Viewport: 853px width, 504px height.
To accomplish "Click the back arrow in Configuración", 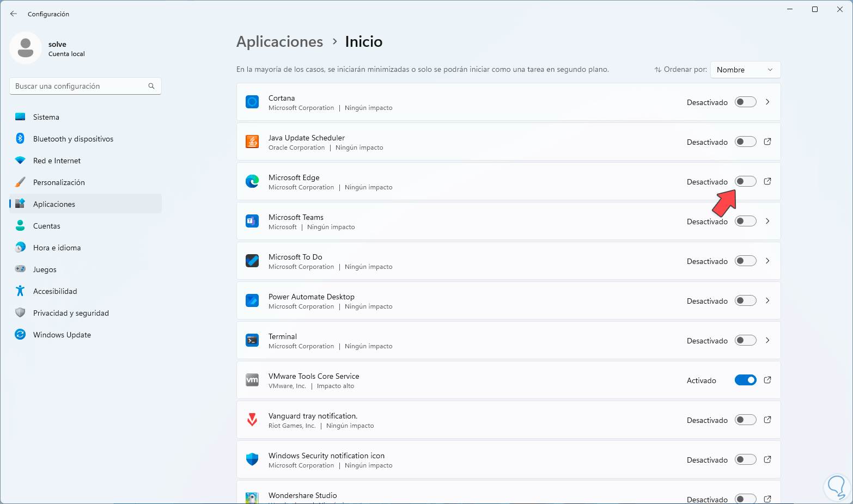I will [14, 14].
